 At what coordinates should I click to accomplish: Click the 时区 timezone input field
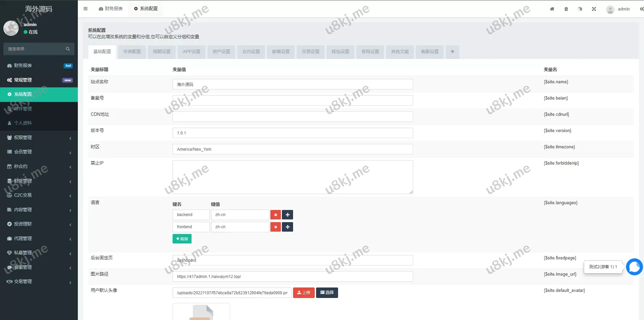(x=292, y=149)
